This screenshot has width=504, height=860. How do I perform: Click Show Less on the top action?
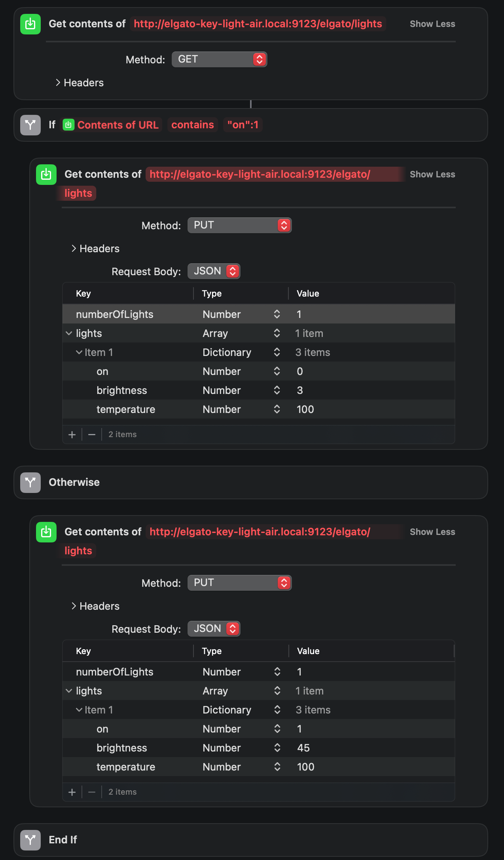[432, 24]
